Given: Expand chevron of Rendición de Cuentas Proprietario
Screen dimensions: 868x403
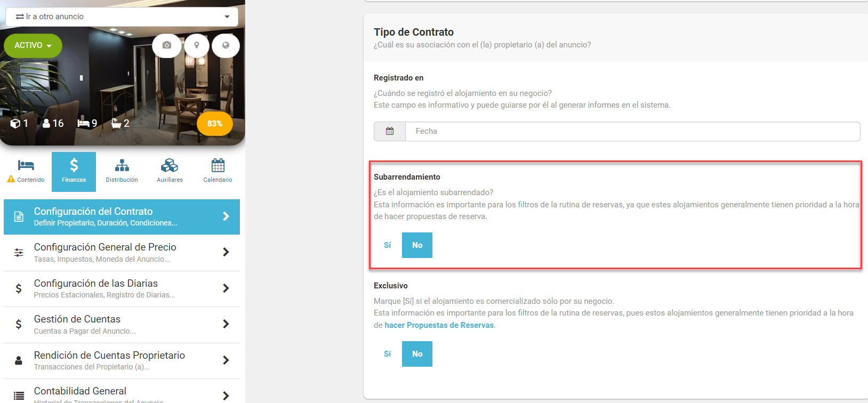Looking at the screenshot, I should coord(226,360).
